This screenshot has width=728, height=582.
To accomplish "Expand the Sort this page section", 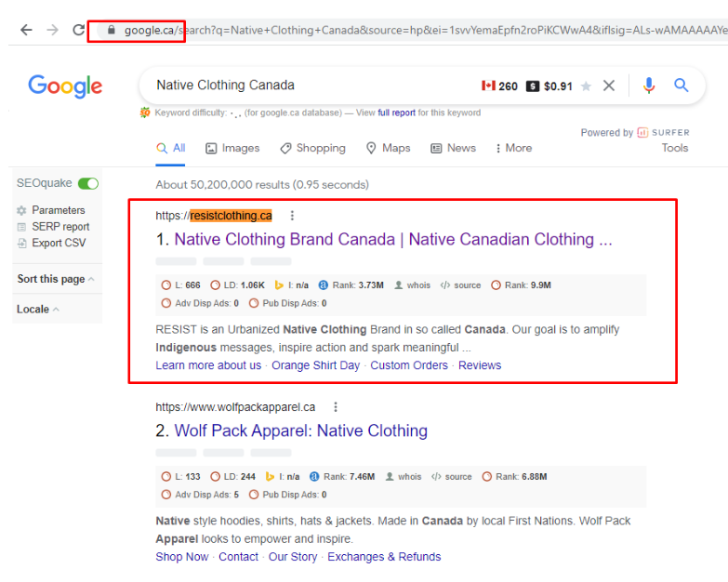I will click(56, 279).
